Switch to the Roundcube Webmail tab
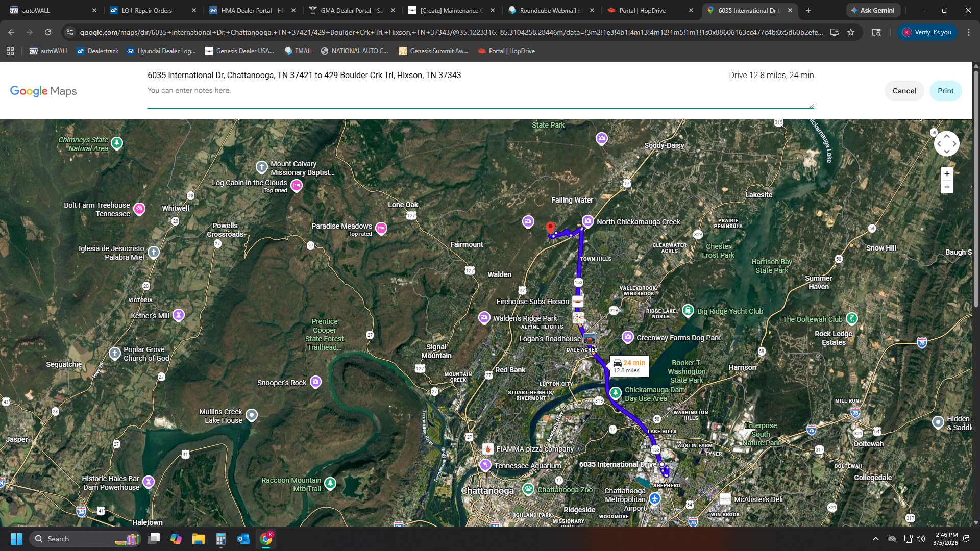 tap(550, 10)
